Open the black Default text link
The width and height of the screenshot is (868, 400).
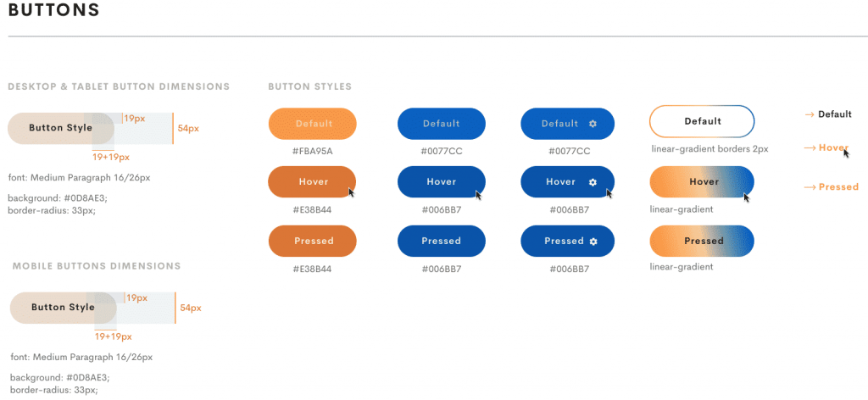coord(835,114)
